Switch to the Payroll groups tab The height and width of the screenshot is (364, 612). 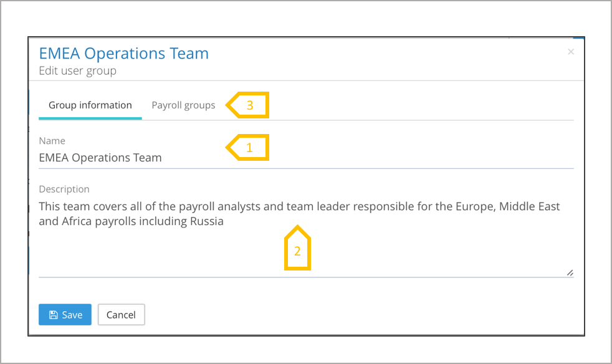point(183,105)
